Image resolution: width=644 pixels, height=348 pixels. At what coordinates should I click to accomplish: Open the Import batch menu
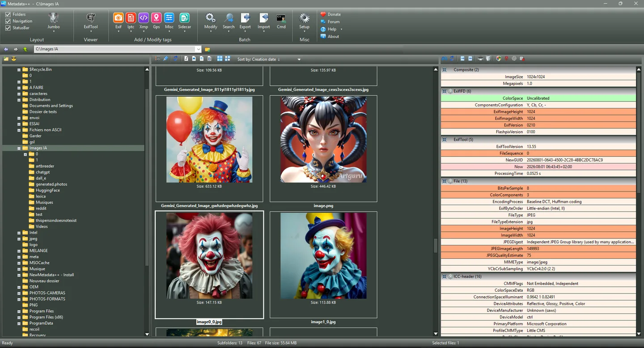264,21
